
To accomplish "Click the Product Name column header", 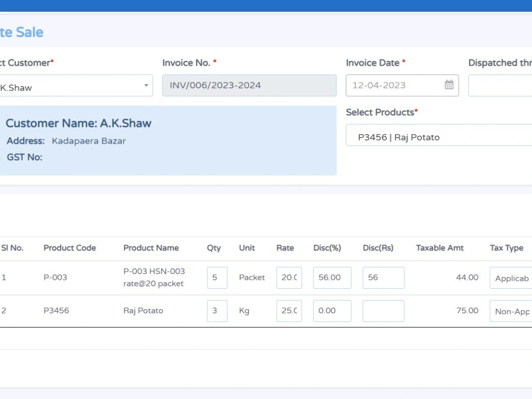I will pyautogui.click(x=151, y=248).
